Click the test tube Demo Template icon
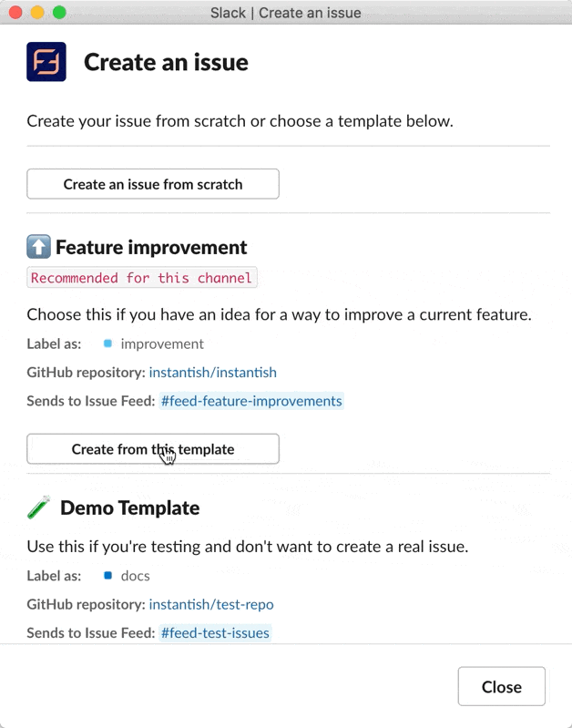The width and height of the screenshot is (572, 728). pos(39,507)
